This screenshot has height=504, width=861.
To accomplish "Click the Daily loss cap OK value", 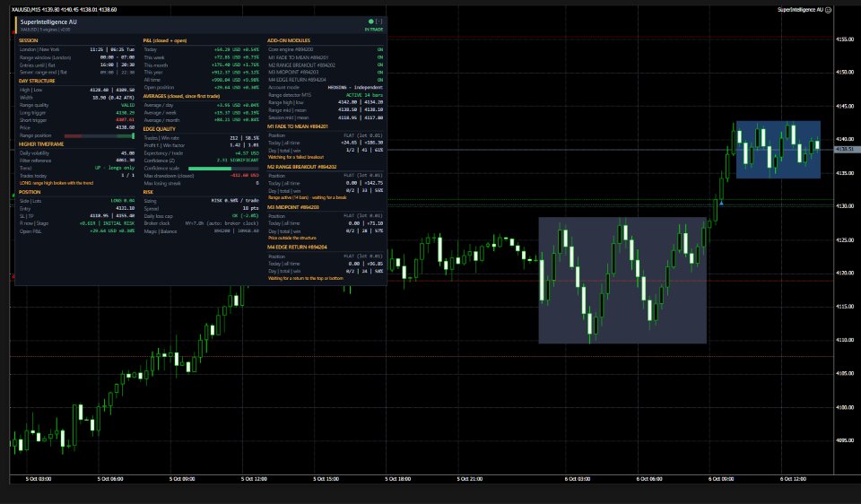I will (245, 216).
